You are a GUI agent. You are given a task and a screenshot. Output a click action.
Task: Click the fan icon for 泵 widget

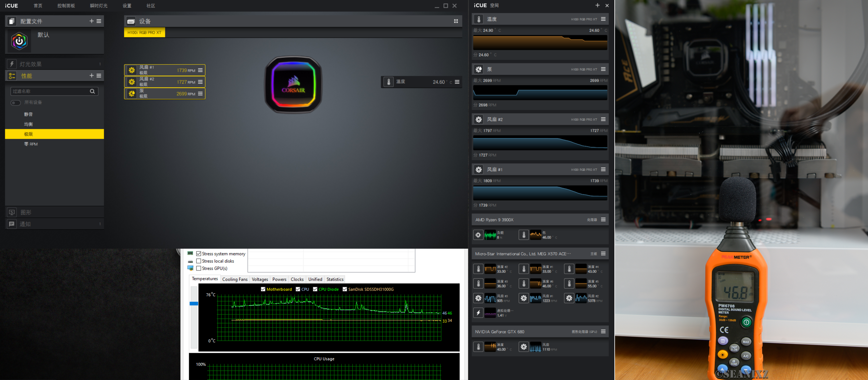click(x=478, y=69)
